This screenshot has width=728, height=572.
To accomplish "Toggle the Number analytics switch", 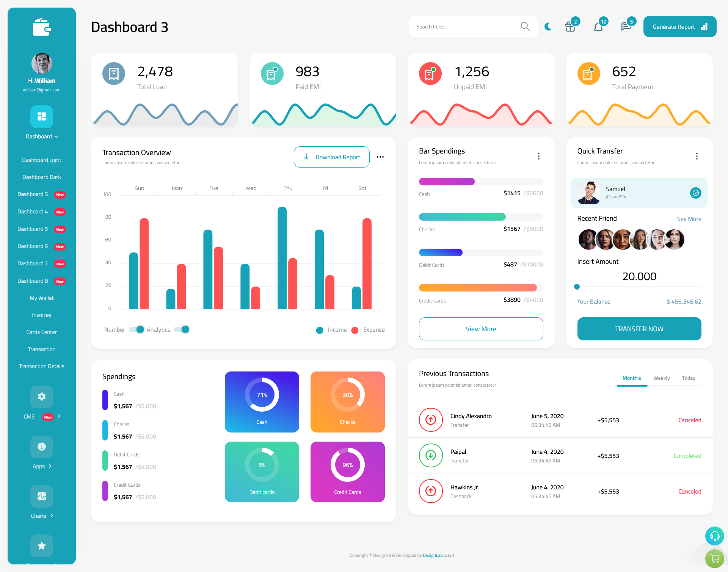I will coord(135,330).
